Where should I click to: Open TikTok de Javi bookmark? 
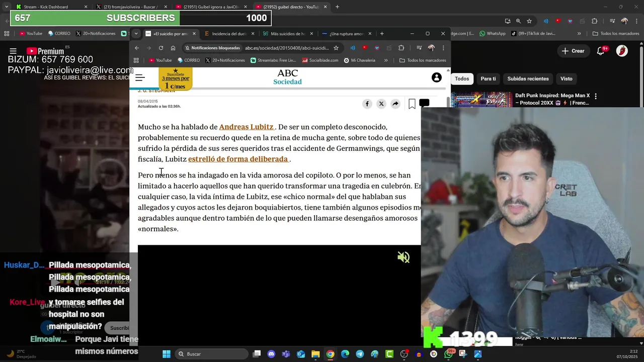533,34
